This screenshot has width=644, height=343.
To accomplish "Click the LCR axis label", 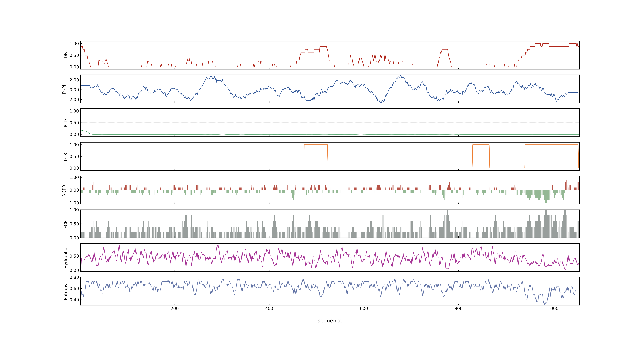I will pos(66,157).
